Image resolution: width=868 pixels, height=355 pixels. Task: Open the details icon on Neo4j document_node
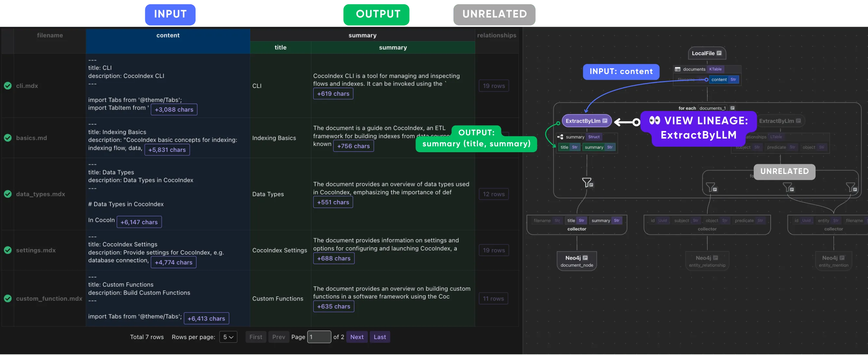point(585,258)
